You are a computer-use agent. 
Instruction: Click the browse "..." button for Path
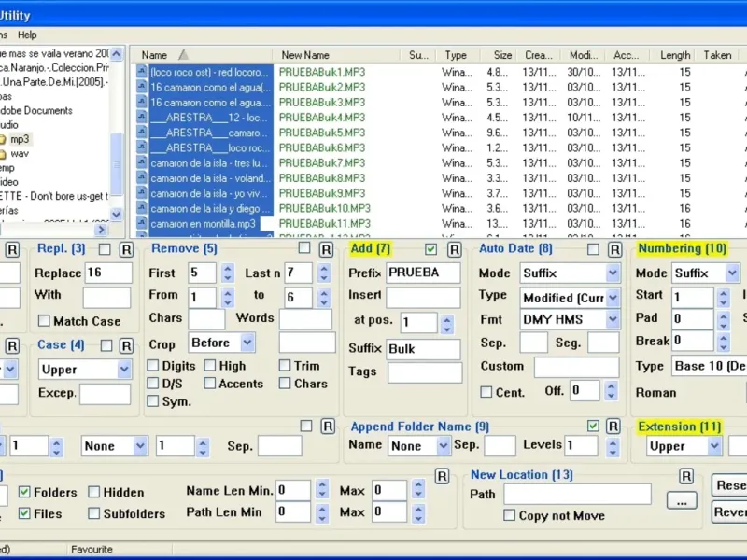coord(682,500)
